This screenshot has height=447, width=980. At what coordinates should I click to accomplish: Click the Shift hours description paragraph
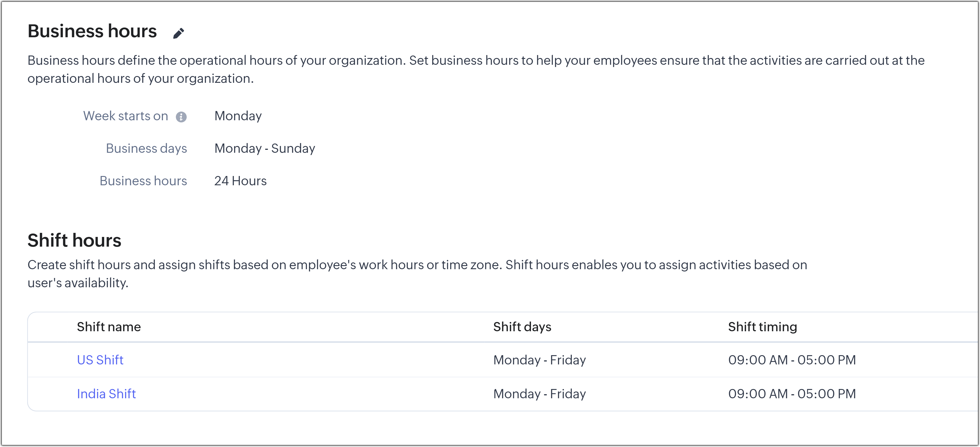click(417, 274)
